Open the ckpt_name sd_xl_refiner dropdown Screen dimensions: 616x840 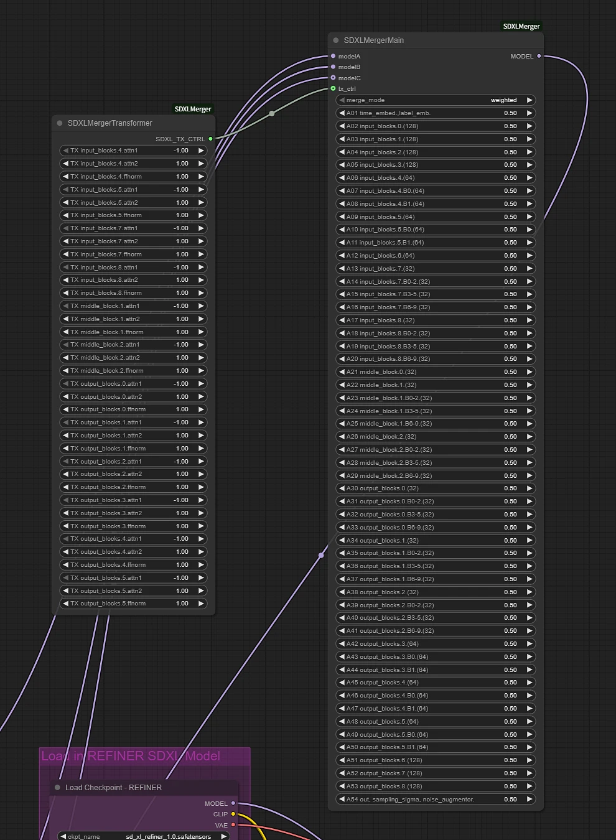[144, 836]
